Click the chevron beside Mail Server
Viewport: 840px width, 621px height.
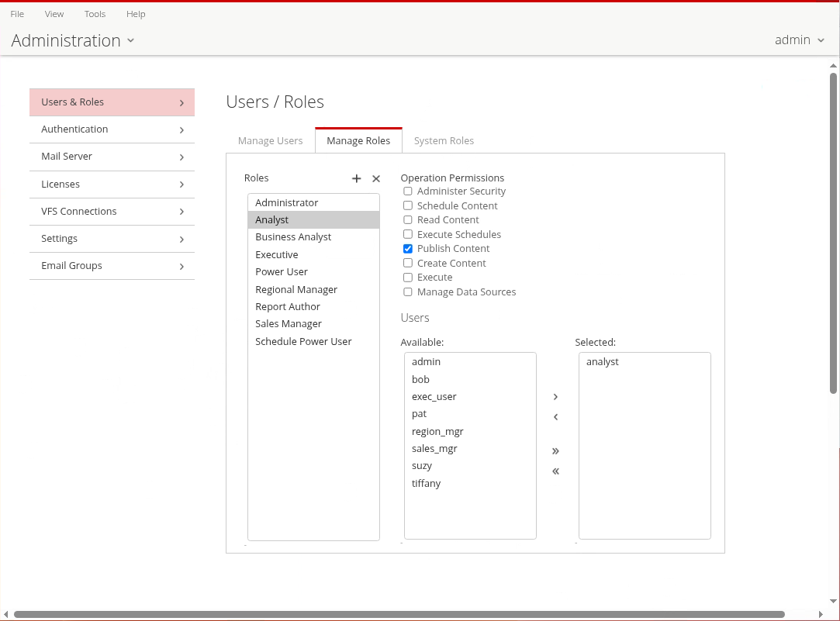tap(181, 157)
